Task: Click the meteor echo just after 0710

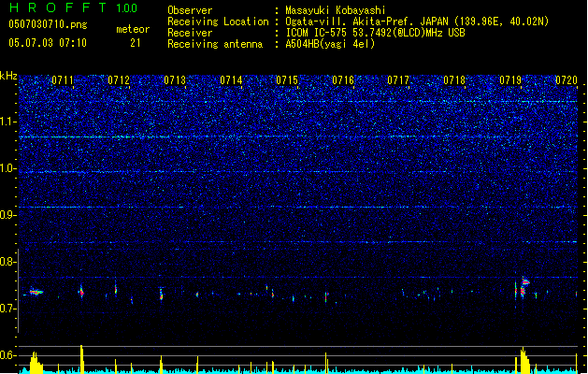Action: [36, 292]
